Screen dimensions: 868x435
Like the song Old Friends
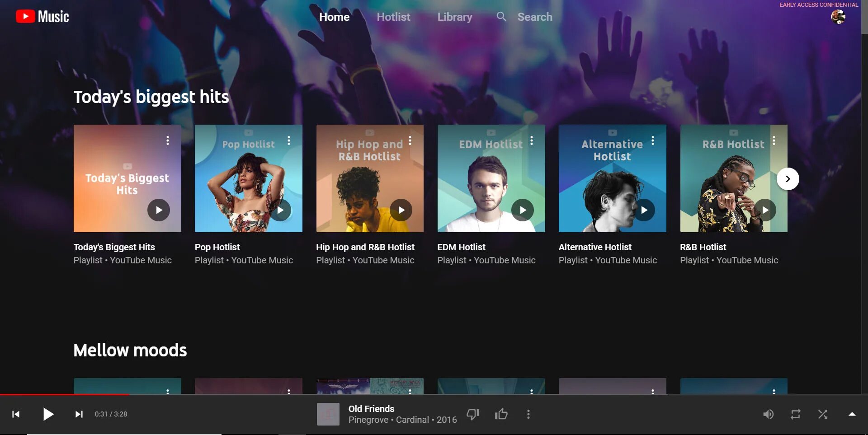[x=501, y=414]
